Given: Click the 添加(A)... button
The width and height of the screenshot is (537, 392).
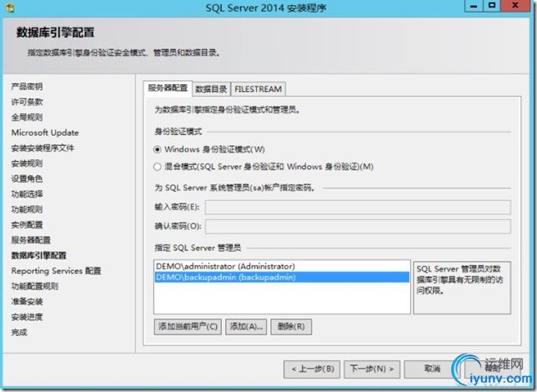Looking at the screenshot, I should [x=246, y=327].
